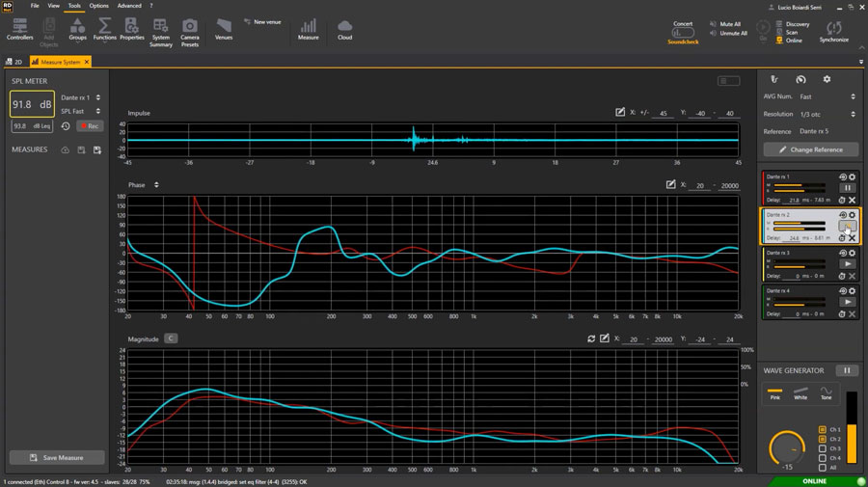Open the measure settings gear in right panel

click(x=827, y=80)
